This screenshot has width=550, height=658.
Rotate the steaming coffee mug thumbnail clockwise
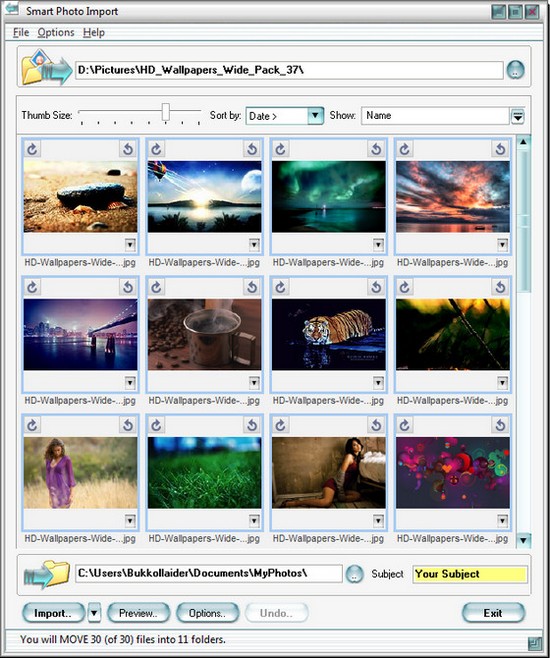(x=156, y=287)
